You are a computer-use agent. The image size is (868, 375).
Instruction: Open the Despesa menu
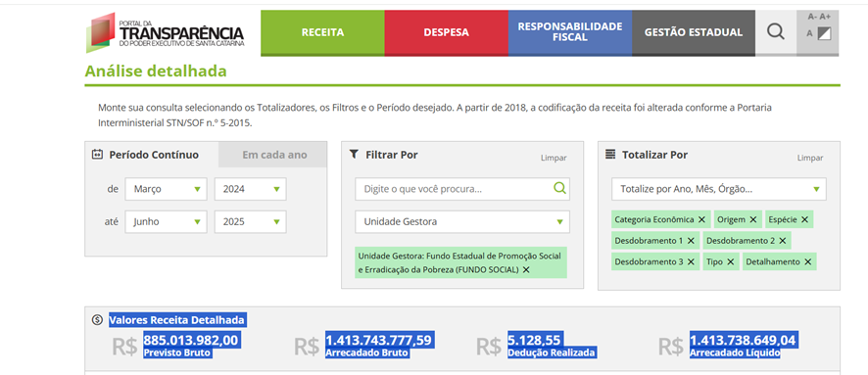point(446,32)
